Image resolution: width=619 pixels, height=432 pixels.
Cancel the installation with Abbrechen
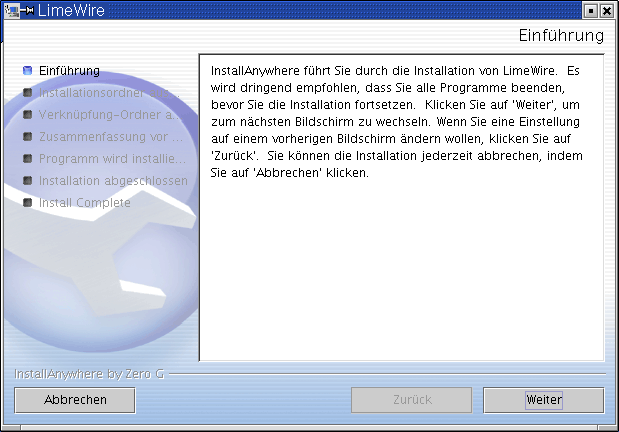pyautogui.click(x=75, y=399)
